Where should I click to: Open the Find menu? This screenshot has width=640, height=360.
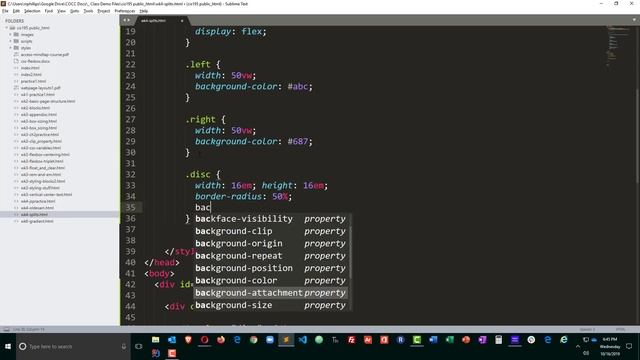(49, 11)
